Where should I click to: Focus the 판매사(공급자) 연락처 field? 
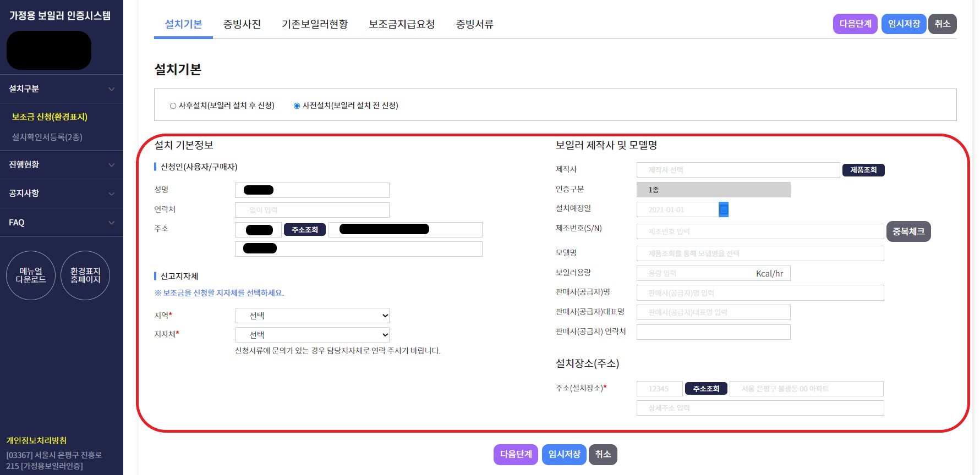click(x=713, y=332)
